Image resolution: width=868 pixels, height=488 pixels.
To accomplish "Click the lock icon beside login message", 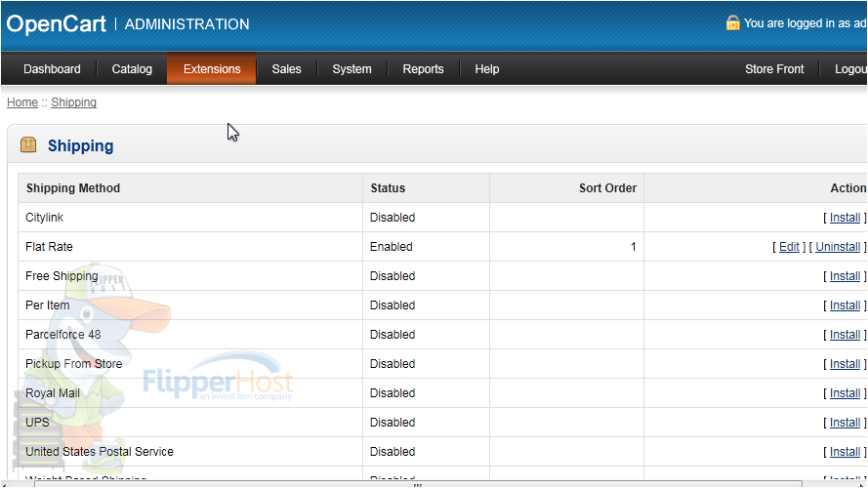I will [732, 22].
